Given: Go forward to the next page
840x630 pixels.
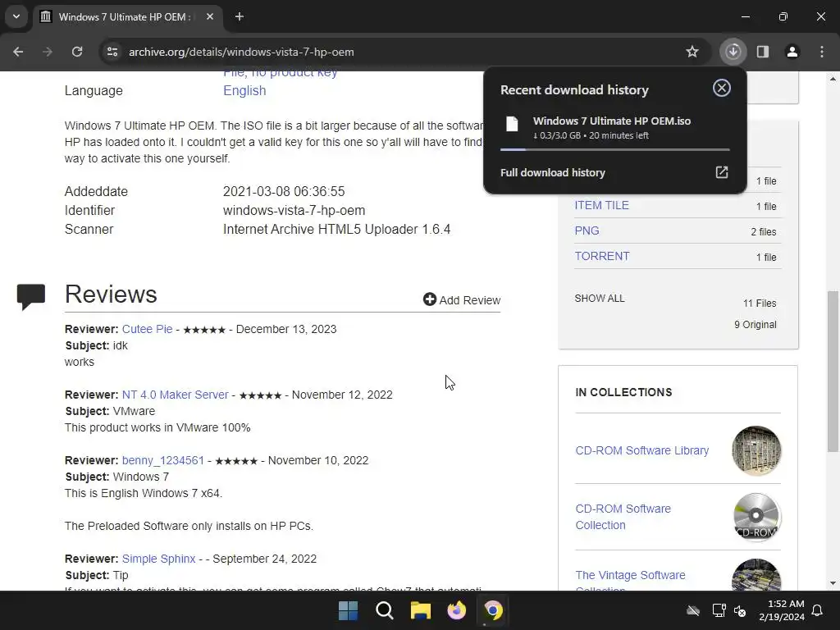Looking at the screenshot, I should point(48,52).
